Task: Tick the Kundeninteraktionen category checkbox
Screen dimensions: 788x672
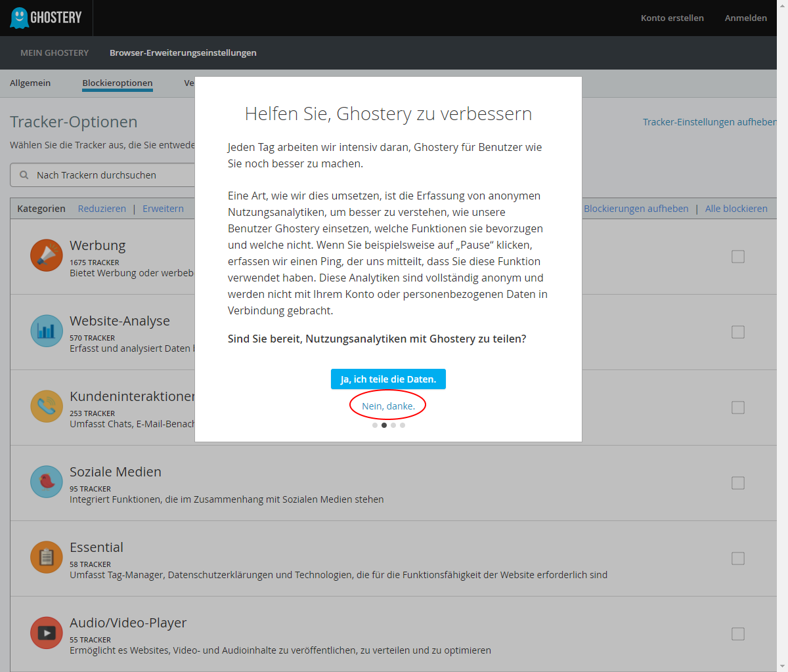Action: (738, 408)
